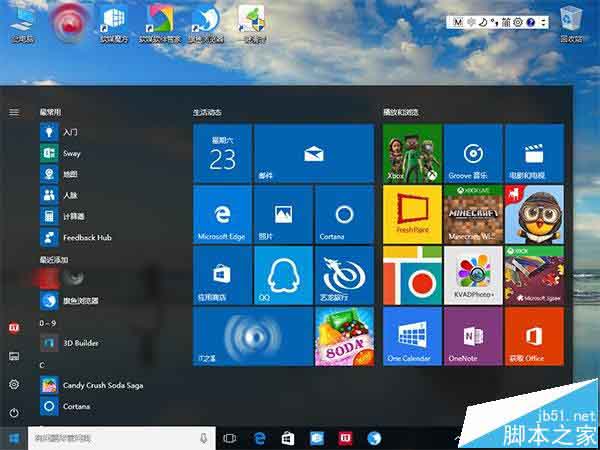
Task: Click the Windows Start button
Action: coord(14,438)
